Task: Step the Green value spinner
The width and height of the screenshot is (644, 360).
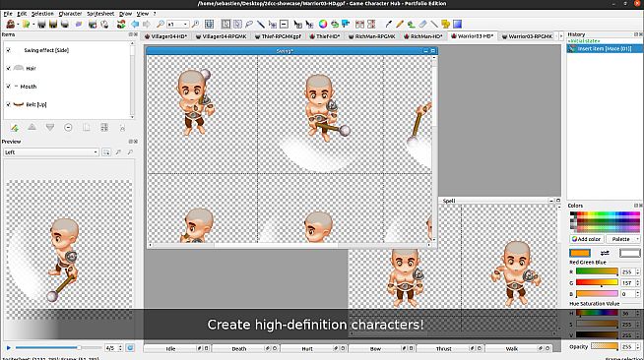Action: [x=638, y=283]
